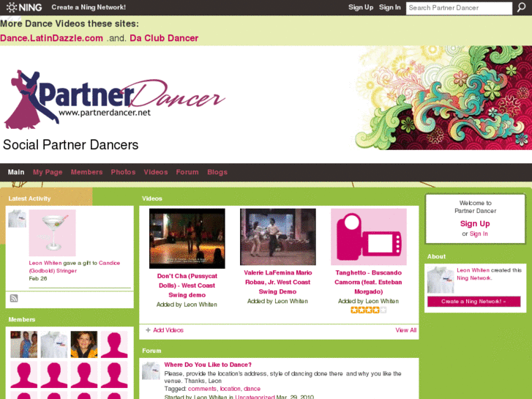
Task: Click the PartnerDancer logo
Action: tap(115, 100)
